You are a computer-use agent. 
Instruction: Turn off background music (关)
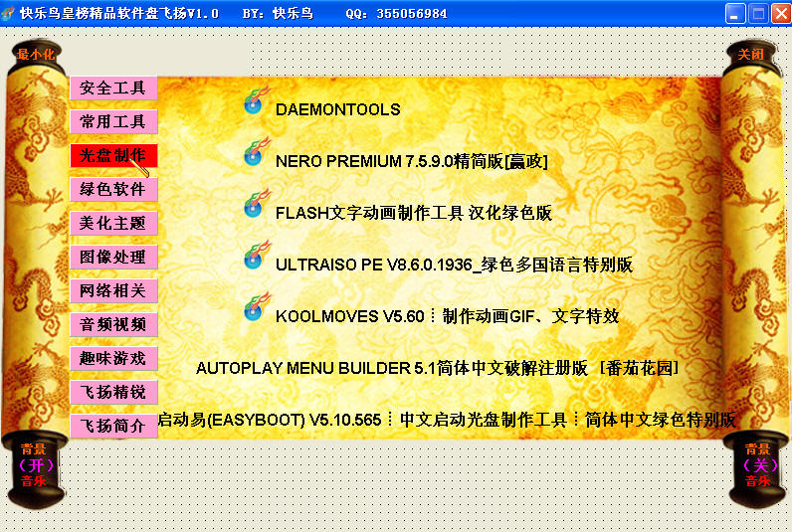[758, 464]
